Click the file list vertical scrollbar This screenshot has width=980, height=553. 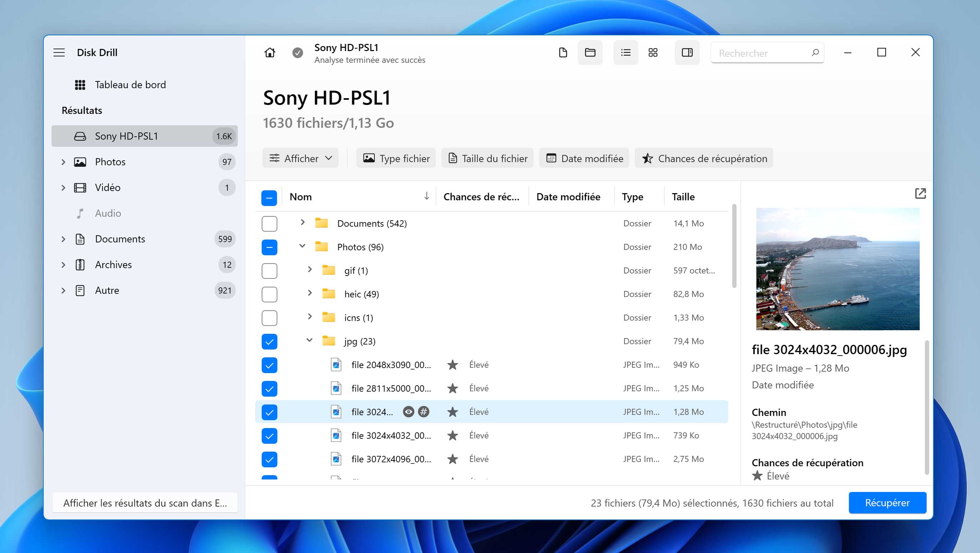click(734, 246)
